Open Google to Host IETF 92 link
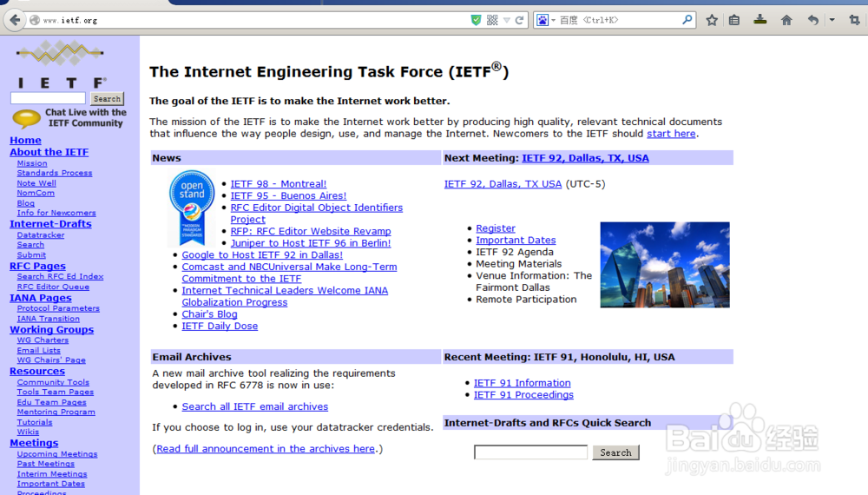Image resolution: width=868 pixels, height=495 pixels. (x=262, y=254)
